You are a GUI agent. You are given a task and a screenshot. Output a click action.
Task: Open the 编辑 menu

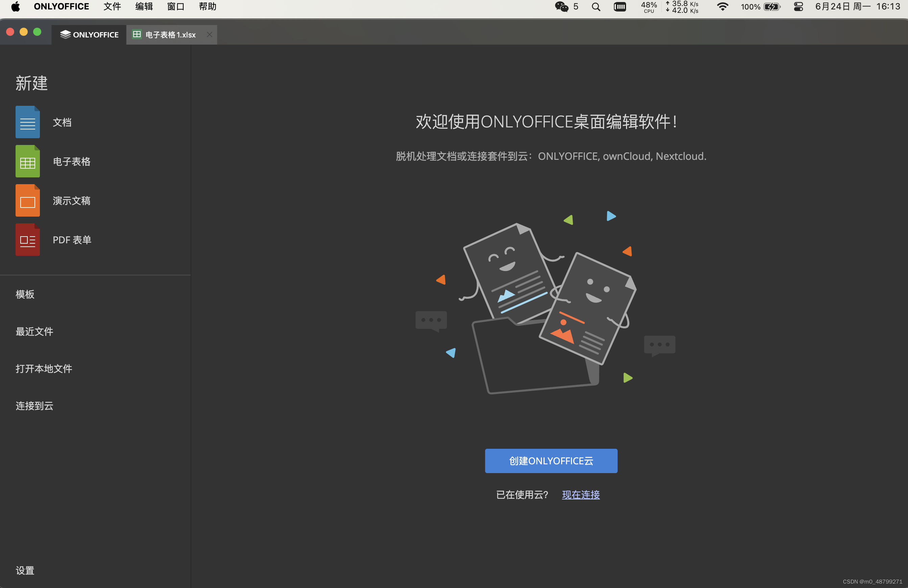(x=144, y=6)
